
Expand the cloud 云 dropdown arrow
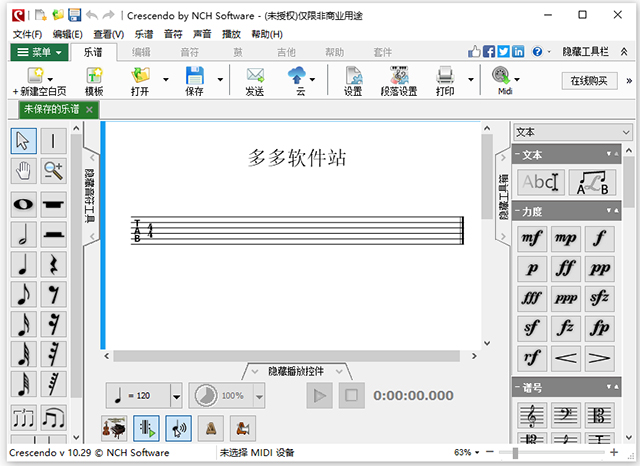pyautogui.click(x=312, y=80)
